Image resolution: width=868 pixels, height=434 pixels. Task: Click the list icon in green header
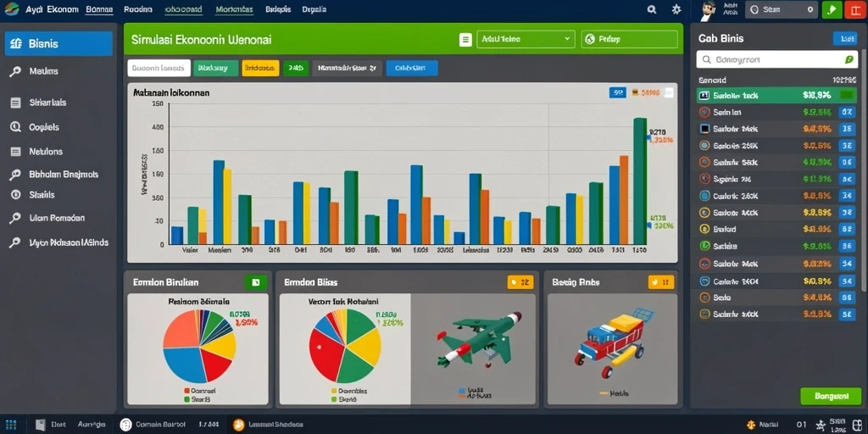click(x=465, y=39)
